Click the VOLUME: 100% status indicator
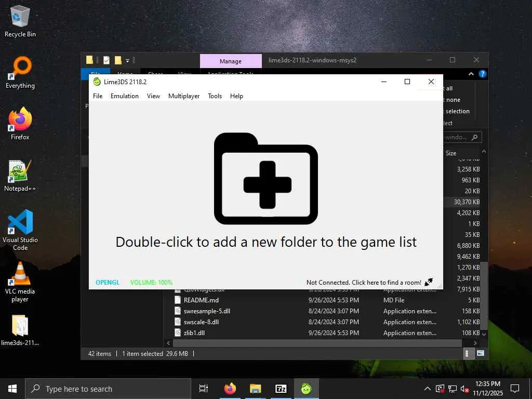This screenshot has height=399, width=532. point(151,282)
